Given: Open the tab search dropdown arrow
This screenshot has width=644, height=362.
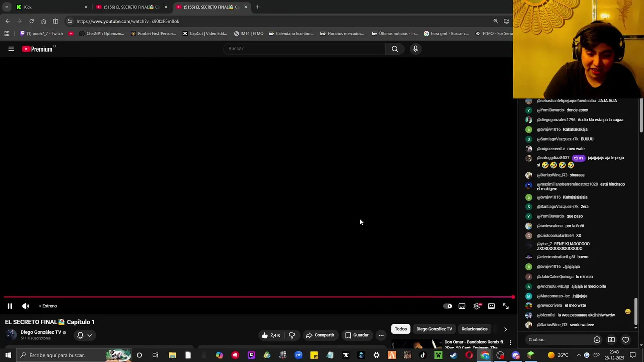Looking at the screenshot, I should click(x=7, y=7).
